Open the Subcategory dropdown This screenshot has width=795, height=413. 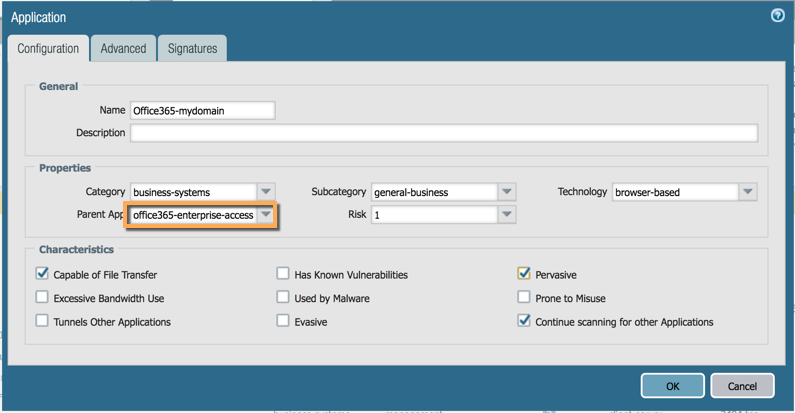coord(507,191)
